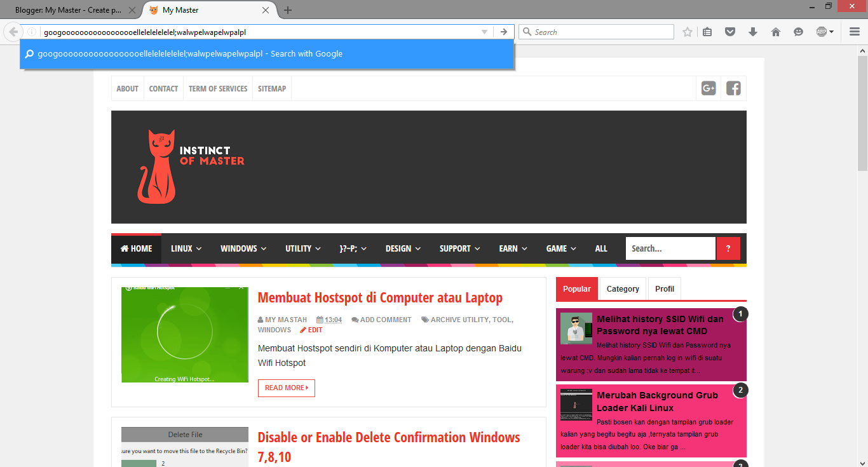
Task: Expand the DESIGN navigation menu
Action: point(403,248)
